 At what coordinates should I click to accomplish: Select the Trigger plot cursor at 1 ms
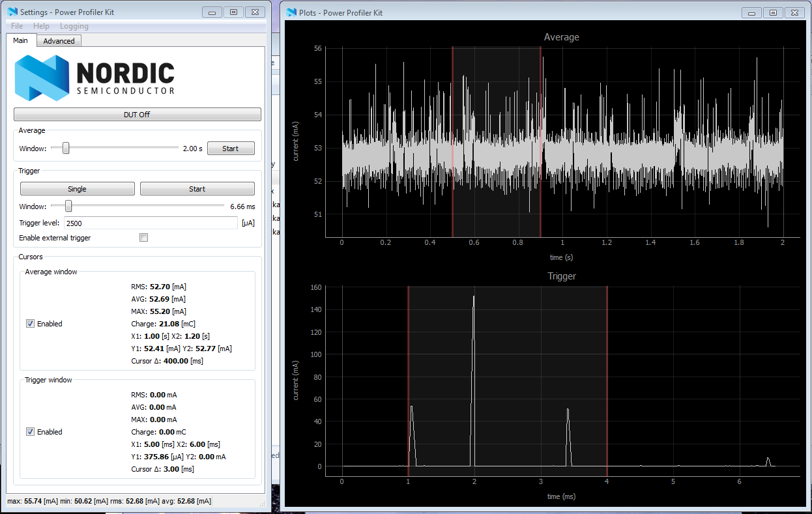(x=408, y=381)
